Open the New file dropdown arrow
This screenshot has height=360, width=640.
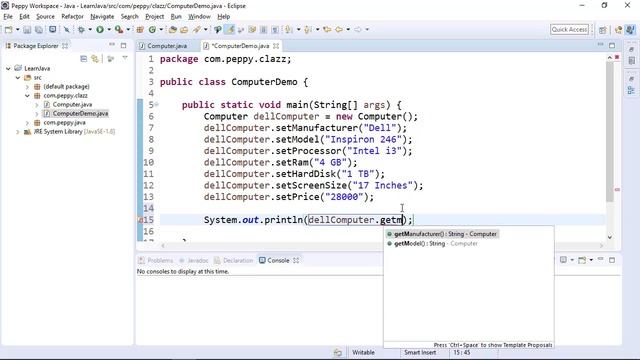click(x=18, y=30)
